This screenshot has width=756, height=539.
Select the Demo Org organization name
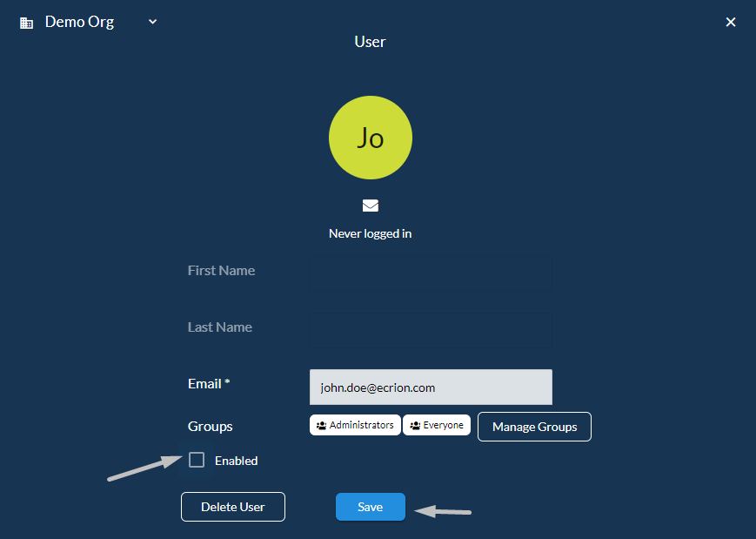click(x=79, y=22)
